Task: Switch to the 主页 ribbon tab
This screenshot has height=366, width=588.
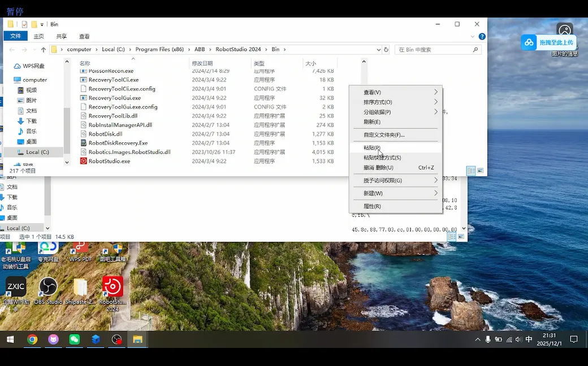Action: click(38, 36)
